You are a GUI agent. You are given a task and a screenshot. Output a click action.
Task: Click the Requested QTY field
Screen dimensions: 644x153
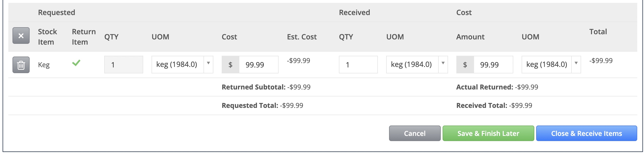tap(124, 65)
